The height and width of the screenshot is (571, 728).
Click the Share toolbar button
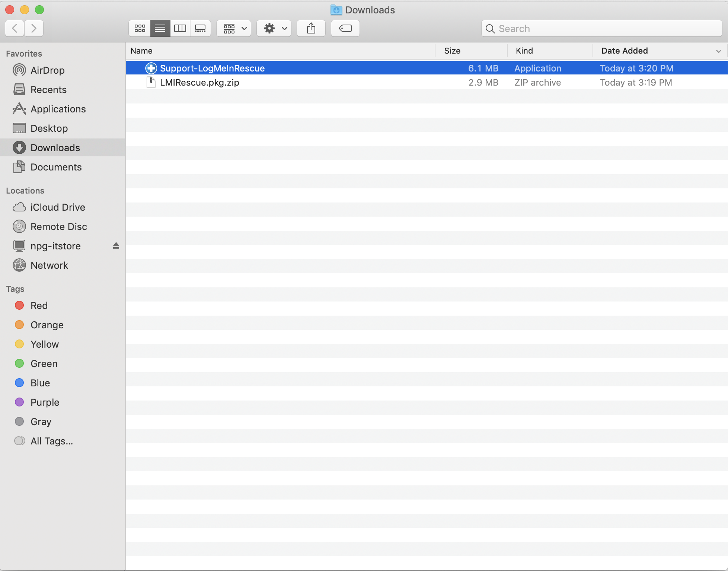tap(311, 28)
